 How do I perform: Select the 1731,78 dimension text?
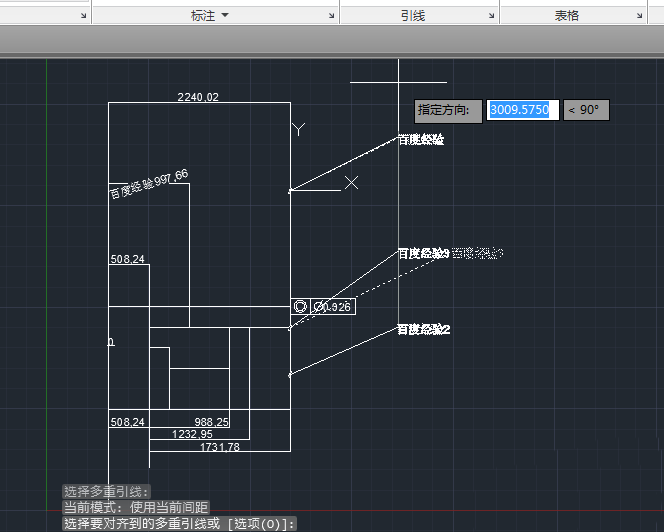pyautogui.click(x=220, y=447)
